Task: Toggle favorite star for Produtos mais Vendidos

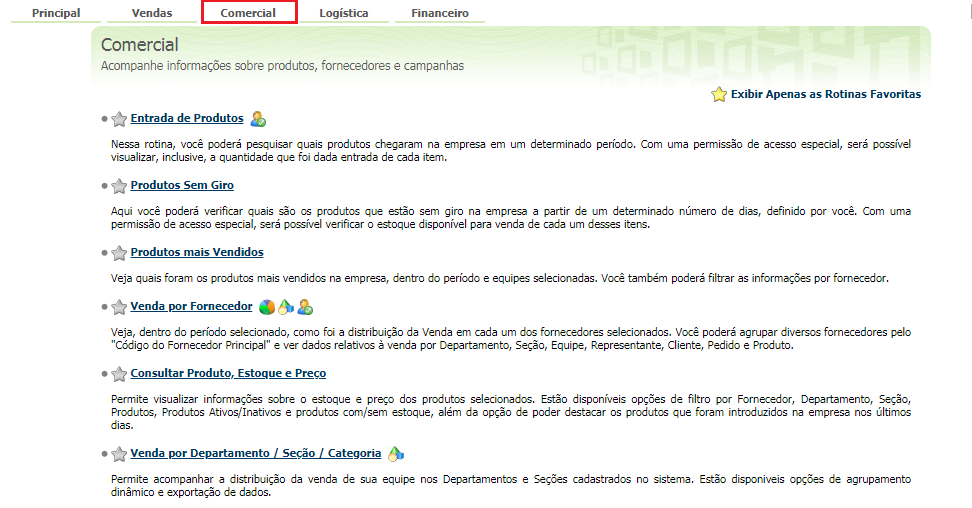Action: point(119,252)
